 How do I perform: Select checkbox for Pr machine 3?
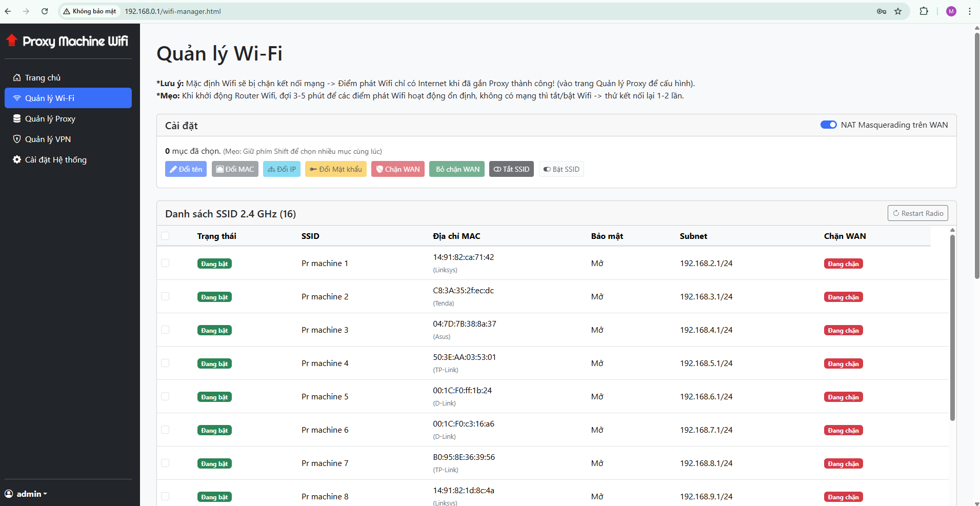(x=165, y=330)
